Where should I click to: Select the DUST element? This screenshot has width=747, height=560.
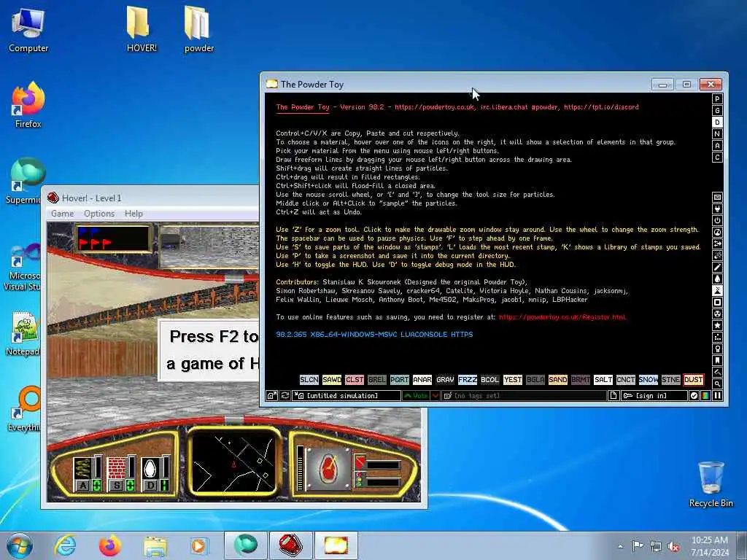tap(693, 379)
